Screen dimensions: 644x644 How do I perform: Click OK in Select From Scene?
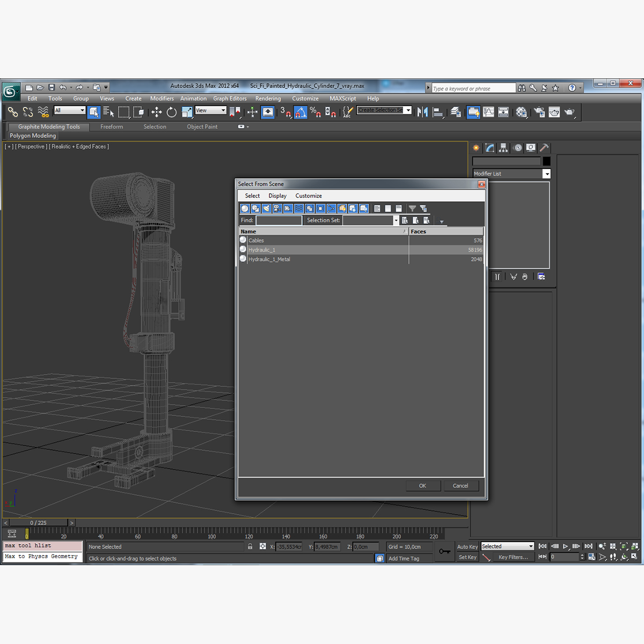(422, 486)
